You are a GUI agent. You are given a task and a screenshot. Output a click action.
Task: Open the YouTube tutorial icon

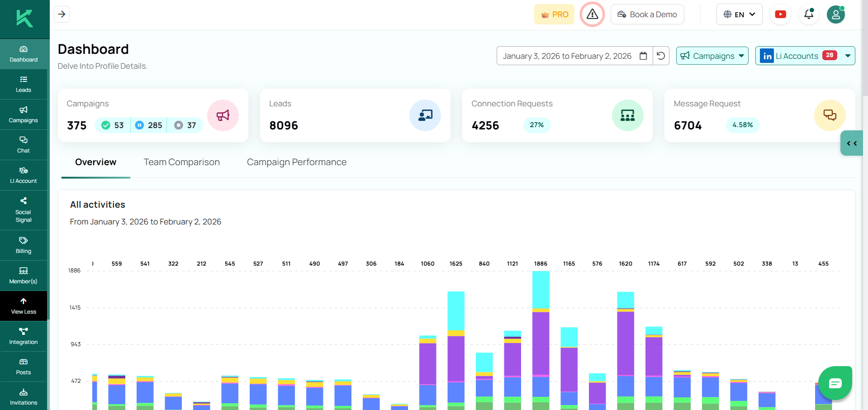[x=780, y=14]
